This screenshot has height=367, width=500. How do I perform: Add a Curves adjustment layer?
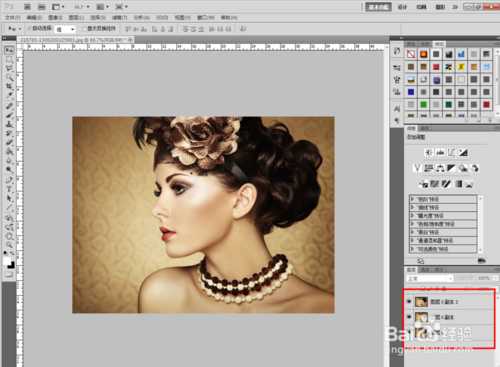(452, 153)
